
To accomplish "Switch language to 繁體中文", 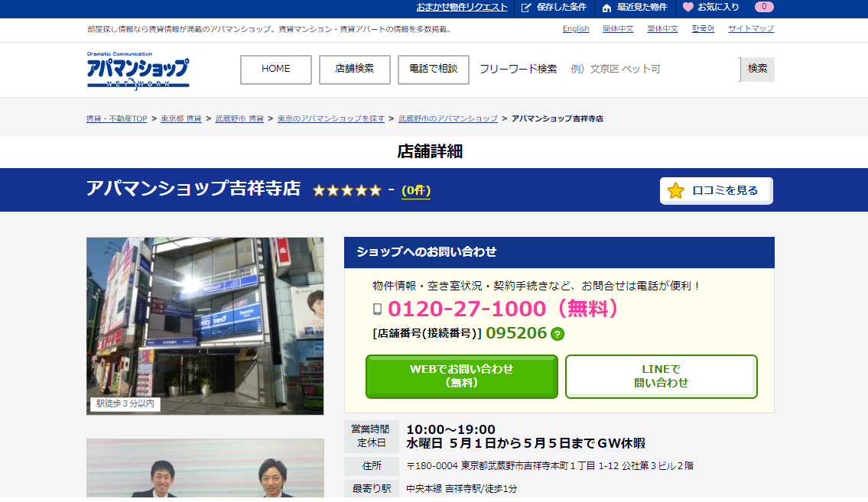I will (662, 29).
